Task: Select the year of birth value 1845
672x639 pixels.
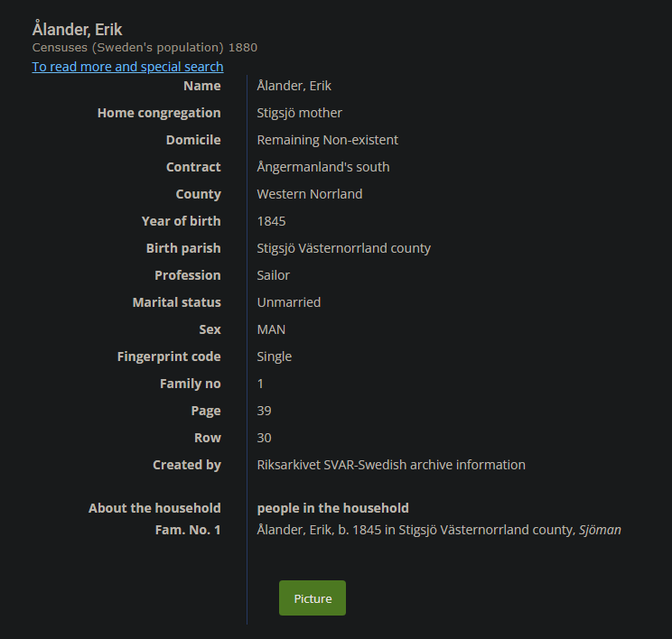Action: point(272,221)
